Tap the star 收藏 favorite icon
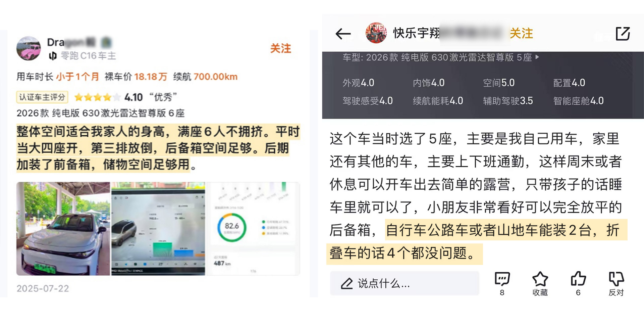 pyautogui.click(x=540, y=279)
